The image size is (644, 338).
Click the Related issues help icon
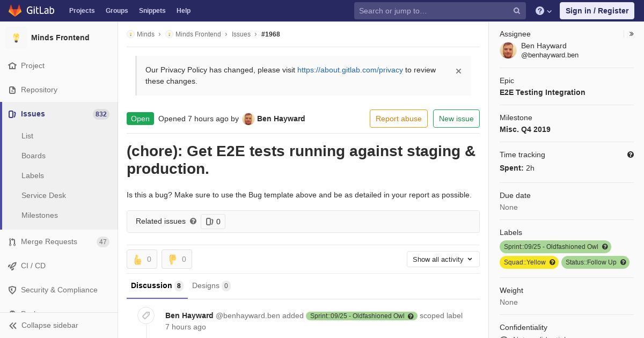click(193, 221)
